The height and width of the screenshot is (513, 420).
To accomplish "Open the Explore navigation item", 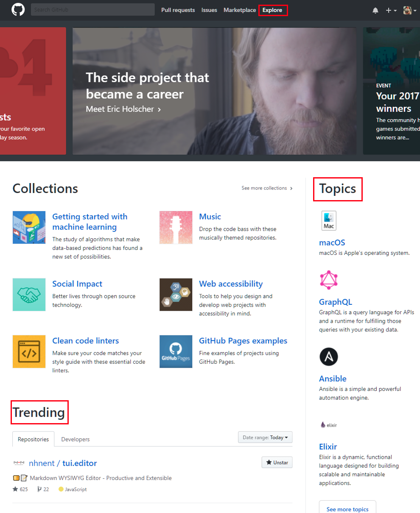I will pos(272,10).
